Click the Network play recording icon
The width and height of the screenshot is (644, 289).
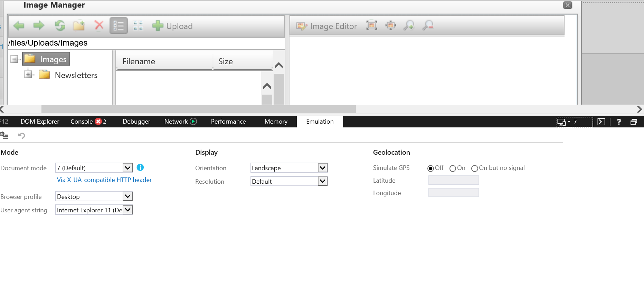(x=193, y=122)
